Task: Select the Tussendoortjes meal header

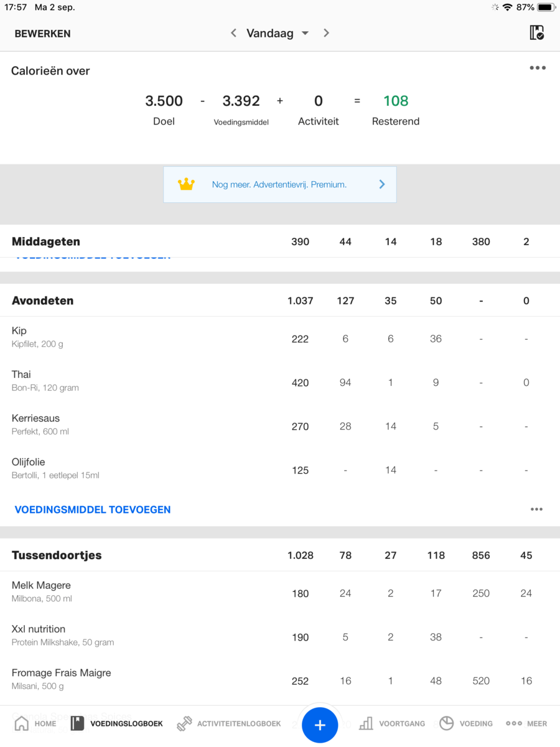Action: pos(57,555)
